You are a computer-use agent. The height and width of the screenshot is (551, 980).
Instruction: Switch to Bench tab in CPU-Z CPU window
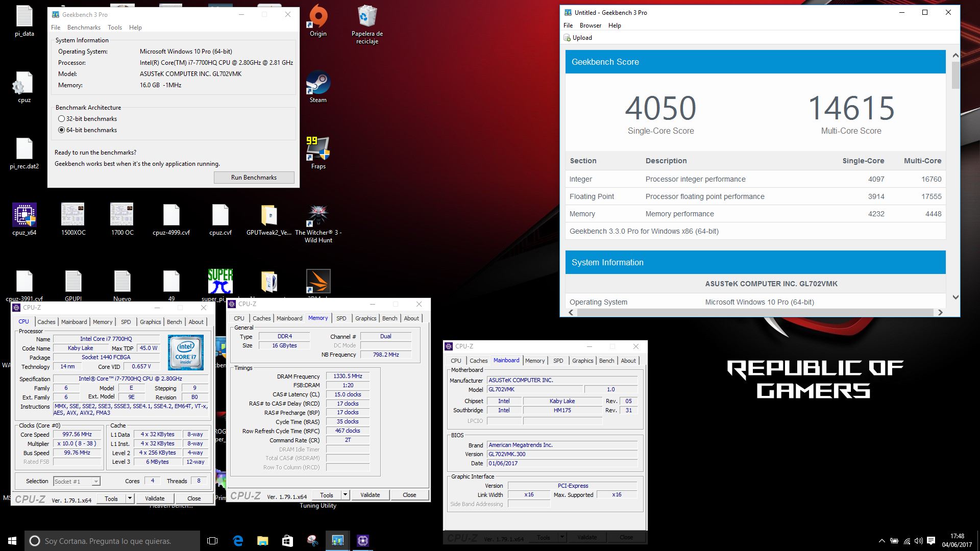tap(174, 322)
